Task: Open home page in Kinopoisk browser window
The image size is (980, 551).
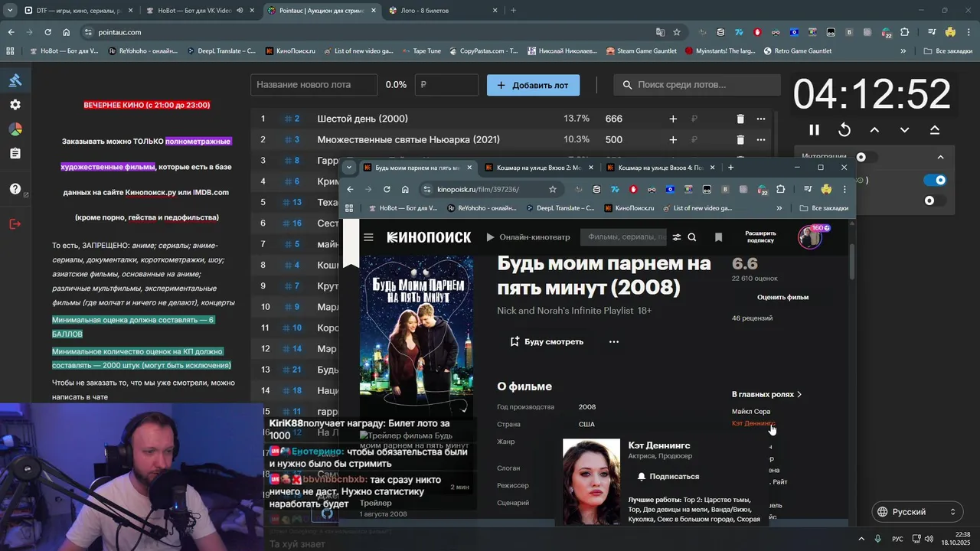Action: pyautogui.click(x=405, y=189)
